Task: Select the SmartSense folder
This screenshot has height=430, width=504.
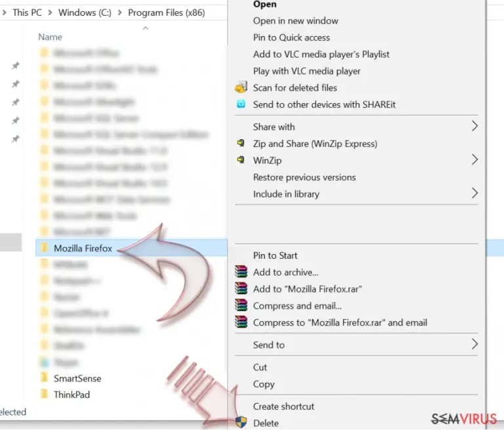Action: coord(77,379)
